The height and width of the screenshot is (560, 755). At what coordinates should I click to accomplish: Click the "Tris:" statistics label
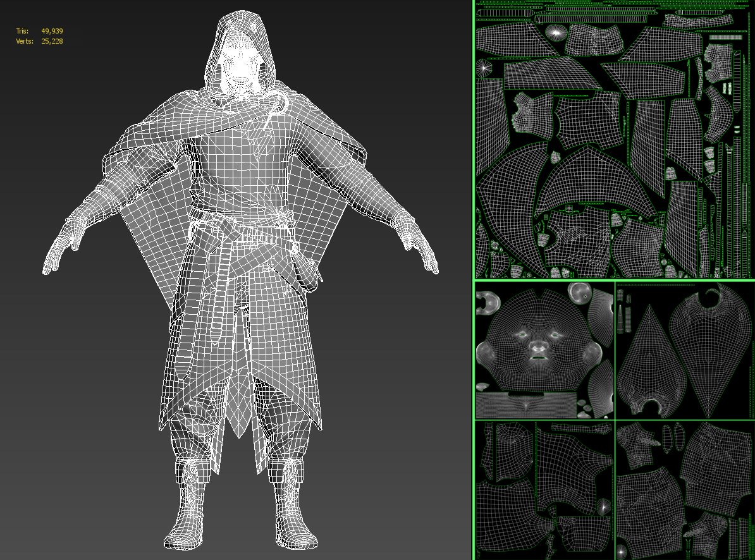[22, 31]
